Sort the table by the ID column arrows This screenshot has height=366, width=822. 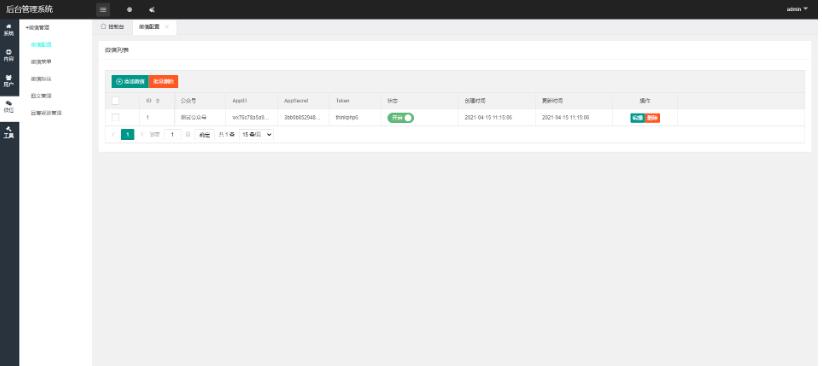159,101
